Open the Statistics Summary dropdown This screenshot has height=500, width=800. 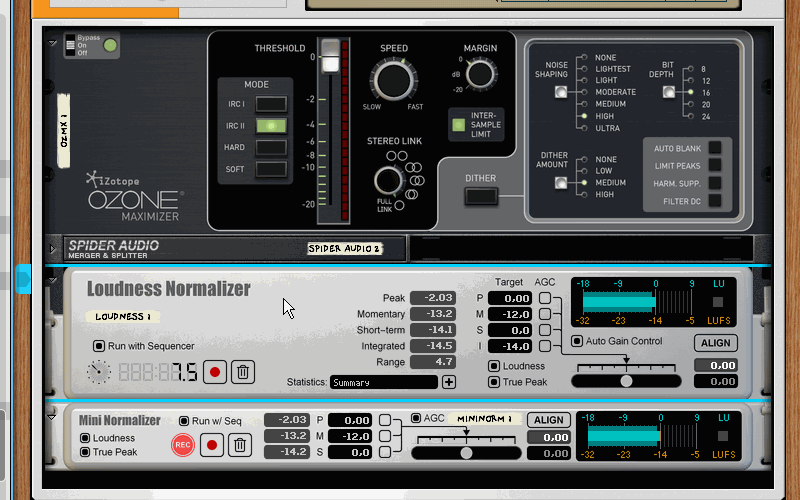tap(384, 382)
